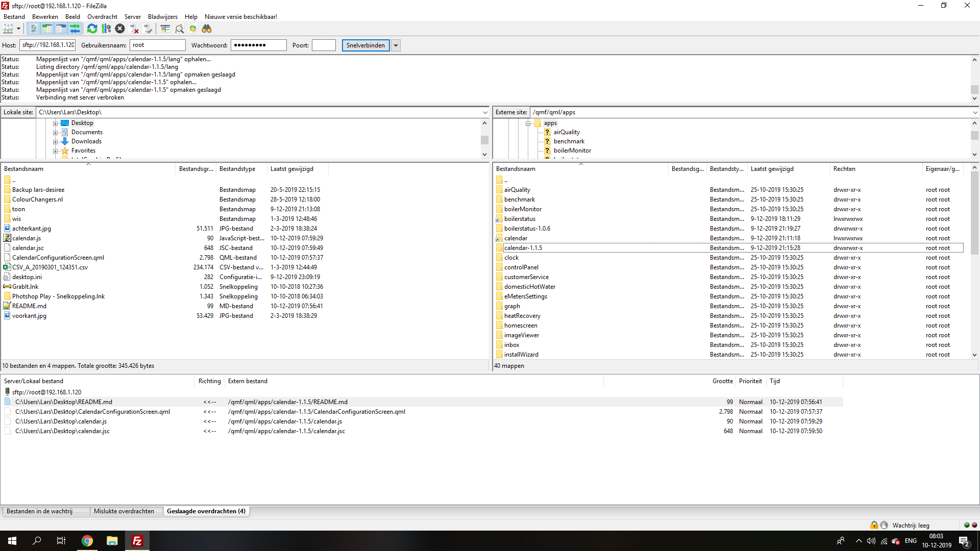Open the Bladwijzers menu

tap(163, 17)
